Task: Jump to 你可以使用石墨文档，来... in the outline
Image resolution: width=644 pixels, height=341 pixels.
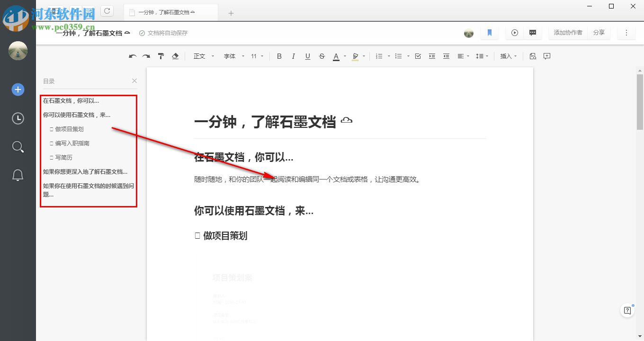Action: pos(77,115)
